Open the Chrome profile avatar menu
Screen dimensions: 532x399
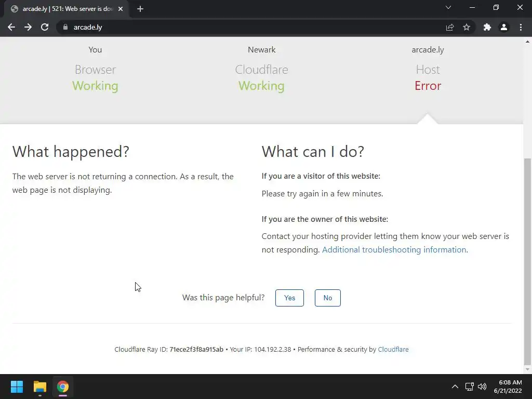coord(504,27)
